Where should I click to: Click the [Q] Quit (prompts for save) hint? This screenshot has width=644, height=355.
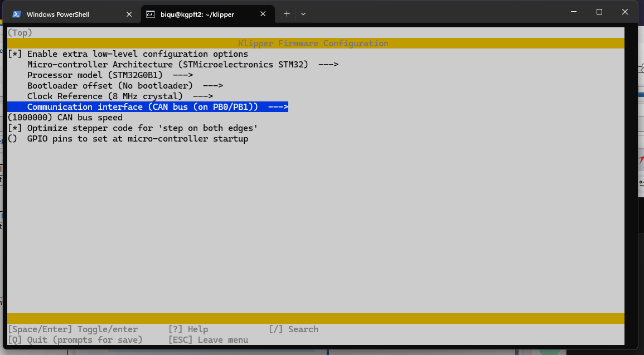[x=75, y=340]
